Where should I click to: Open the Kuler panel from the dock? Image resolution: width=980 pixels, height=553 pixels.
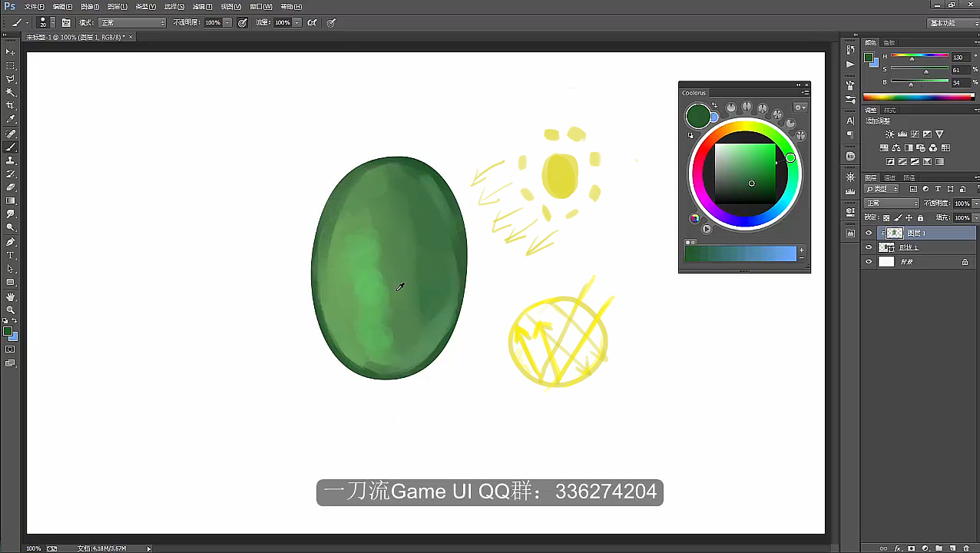point(850,156)
